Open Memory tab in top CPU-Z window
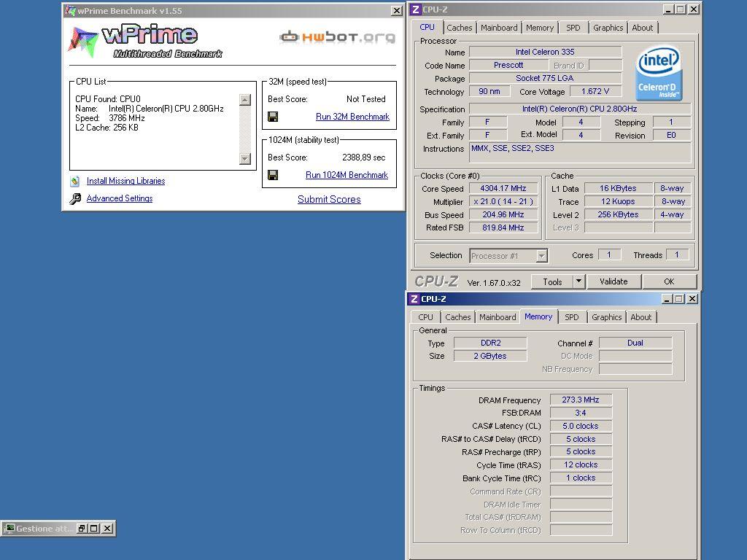747x560 pixels. pos(540,28)
